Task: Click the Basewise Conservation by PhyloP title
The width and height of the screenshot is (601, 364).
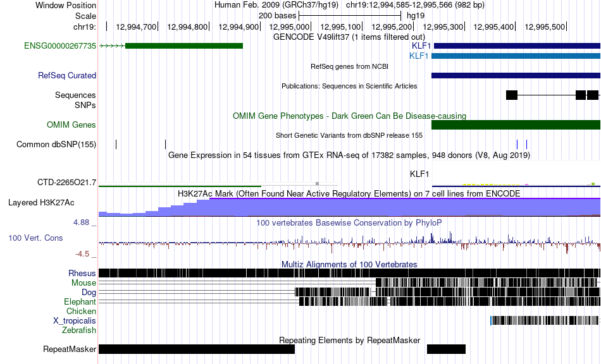Action: tap(349, 223)
